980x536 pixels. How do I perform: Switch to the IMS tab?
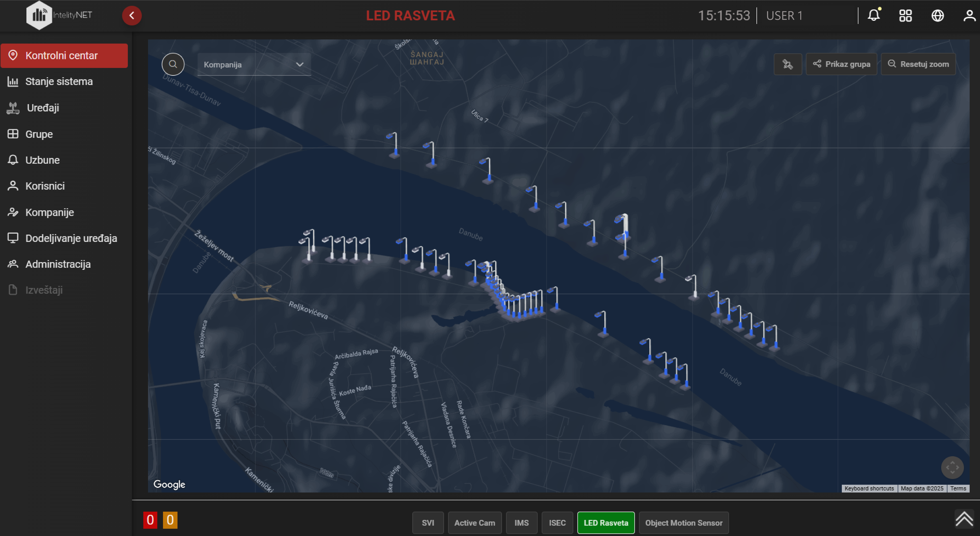coord(521,523)
